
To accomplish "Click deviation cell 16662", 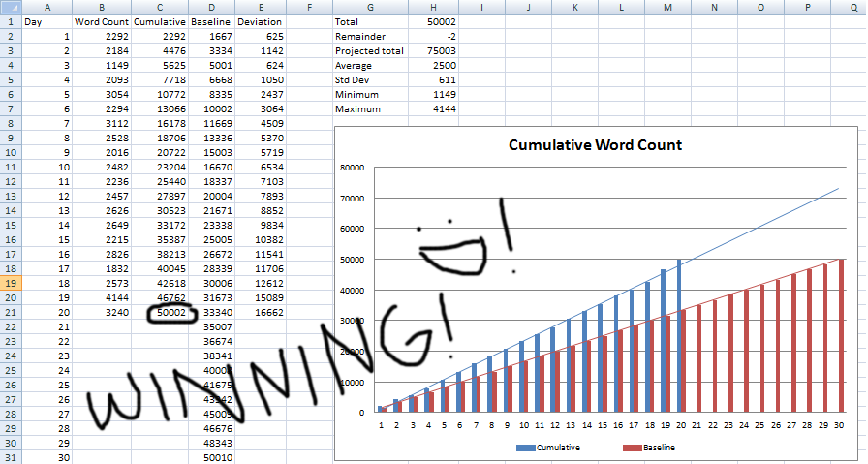I will click(261, 312).
